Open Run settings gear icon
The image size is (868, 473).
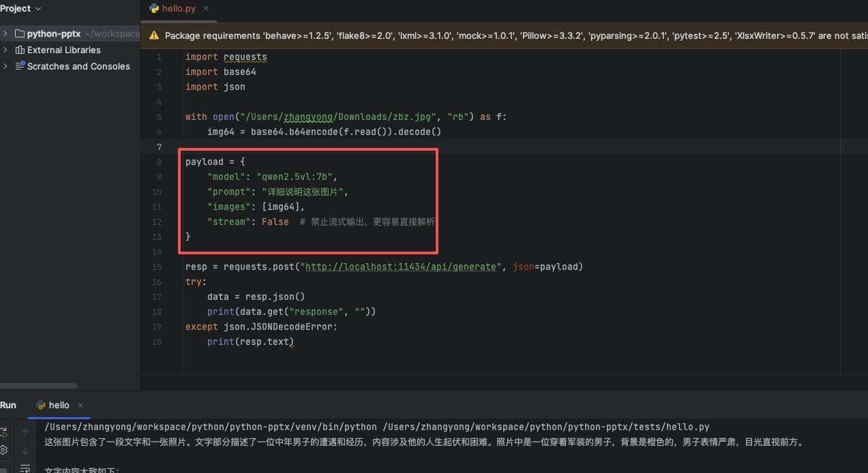(3, 450)
